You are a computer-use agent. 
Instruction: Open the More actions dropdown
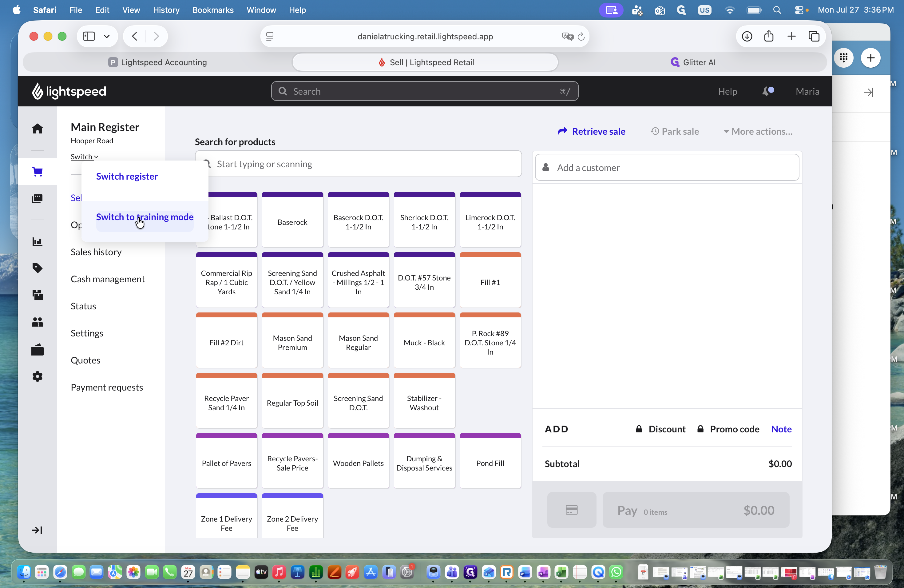[x=758, y=131]
